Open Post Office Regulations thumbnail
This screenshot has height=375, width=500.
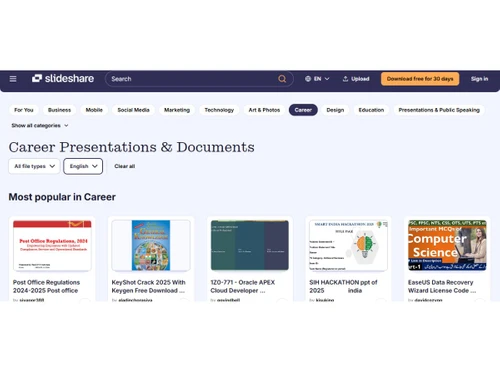coord(52,245)
